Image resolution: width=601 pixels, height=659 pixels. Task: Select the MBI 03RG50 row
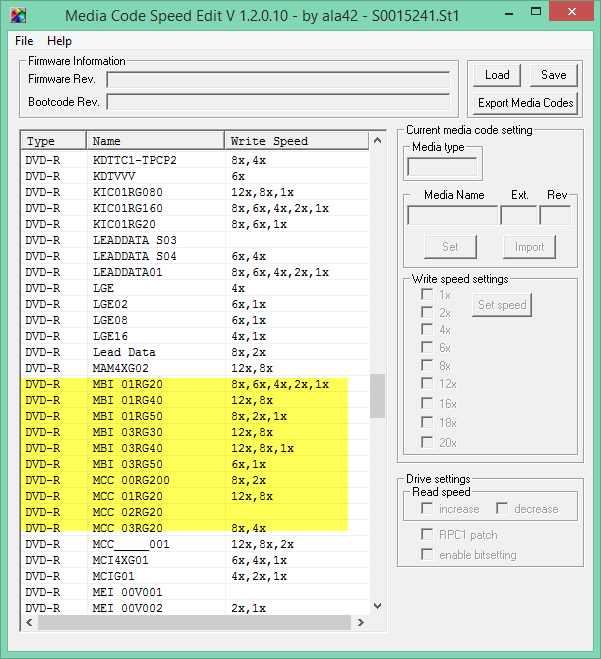pos(195,464)
